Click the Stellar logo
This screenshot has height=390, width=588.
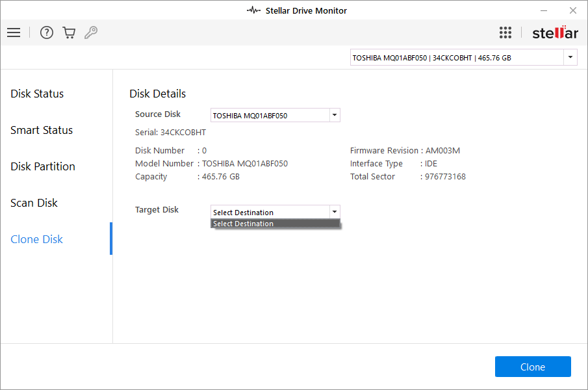[x=555, y=32]
